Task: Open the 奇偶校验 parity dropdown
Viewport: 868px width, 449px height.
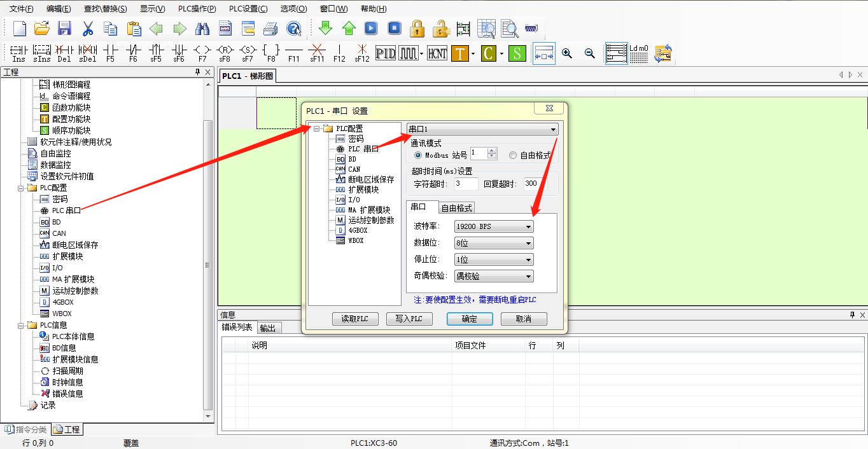Action: click(528, 276)
